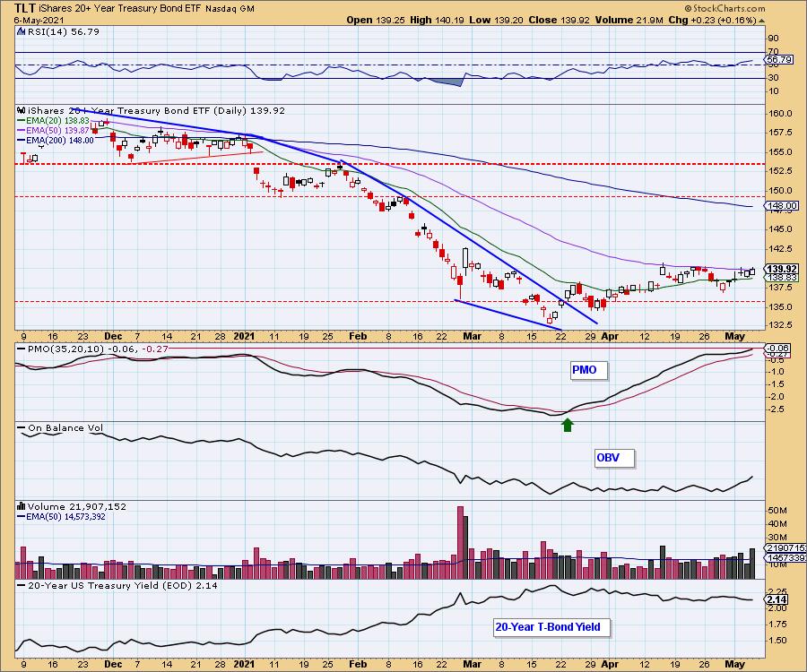The image size is (807, 672).
Task: Click the Open 139.25 value
Action: coord(376,20)
